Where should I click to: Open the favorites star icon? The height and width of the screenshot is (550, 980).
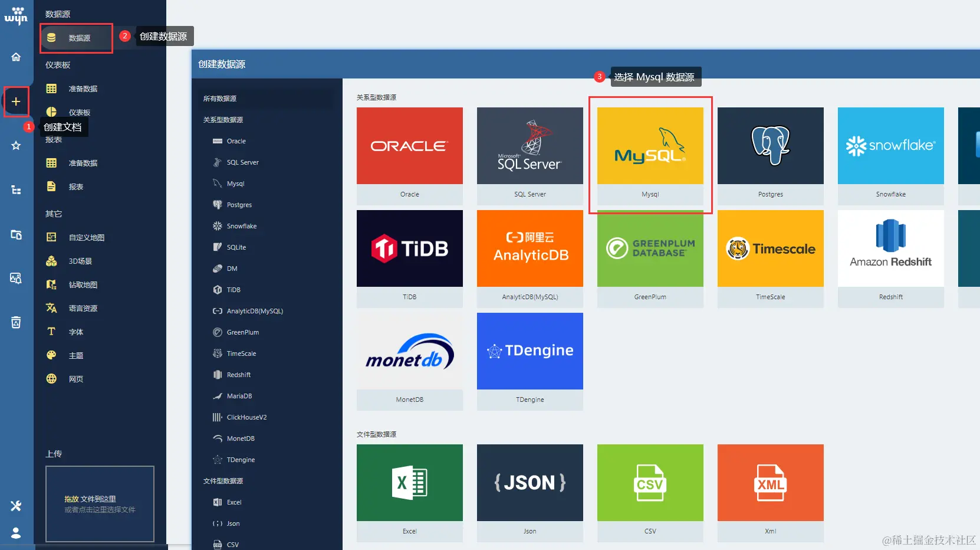(16, 145)
